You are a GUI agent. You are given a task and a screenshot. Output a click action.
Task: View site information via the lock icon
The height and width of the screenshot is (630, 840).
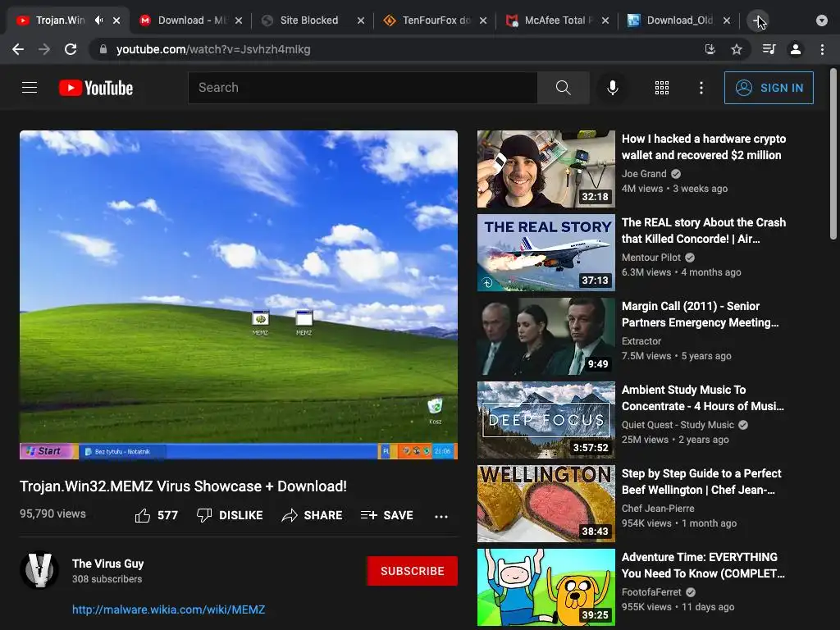click(x=103, y=49)
